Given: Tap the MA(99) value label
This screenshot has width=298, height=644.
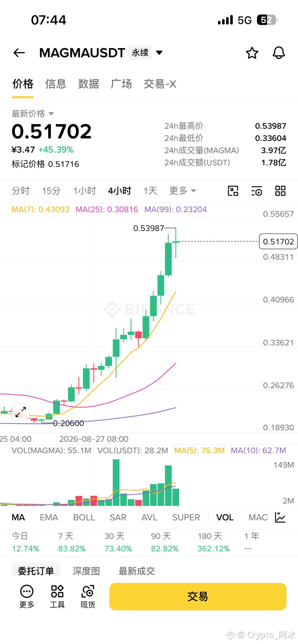Looking at the screenshot, I should point(176,210).
